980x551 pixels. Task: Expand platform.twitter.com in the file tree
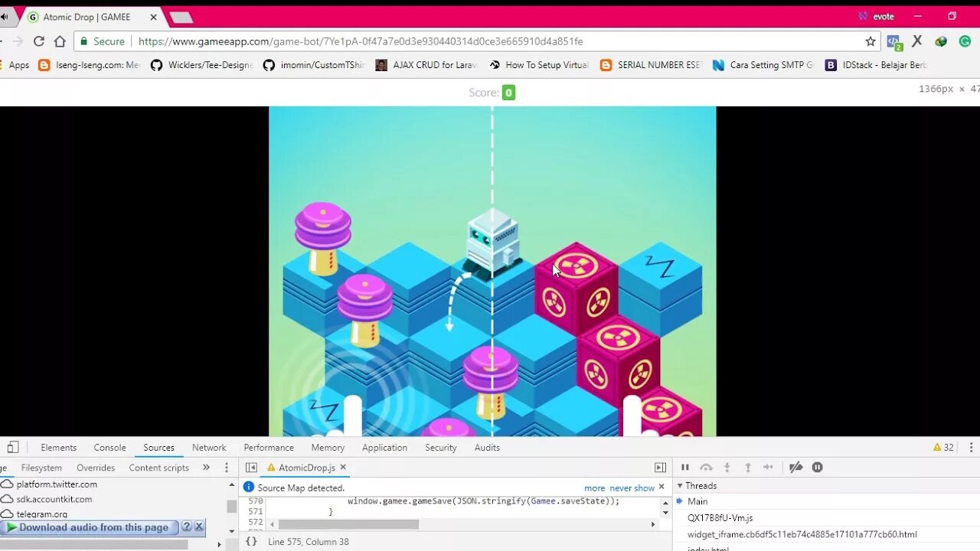57,484
